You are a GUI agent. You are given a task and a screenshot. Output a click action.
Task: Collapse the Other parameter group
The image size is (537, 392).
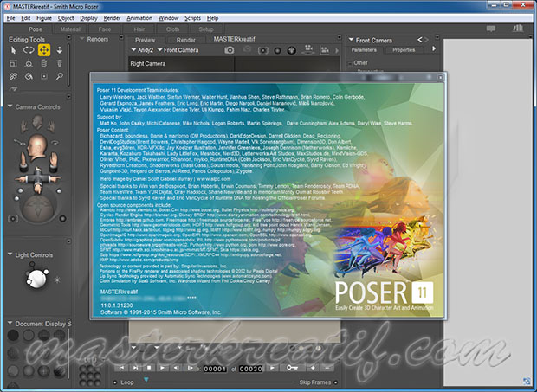point(350,64)
